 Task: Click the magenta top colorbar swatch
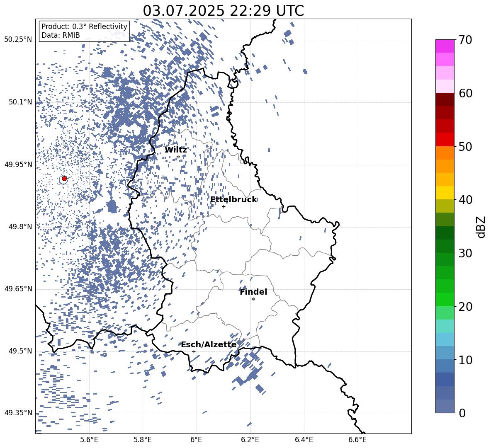pyautogui.click(x=445, y=46)
